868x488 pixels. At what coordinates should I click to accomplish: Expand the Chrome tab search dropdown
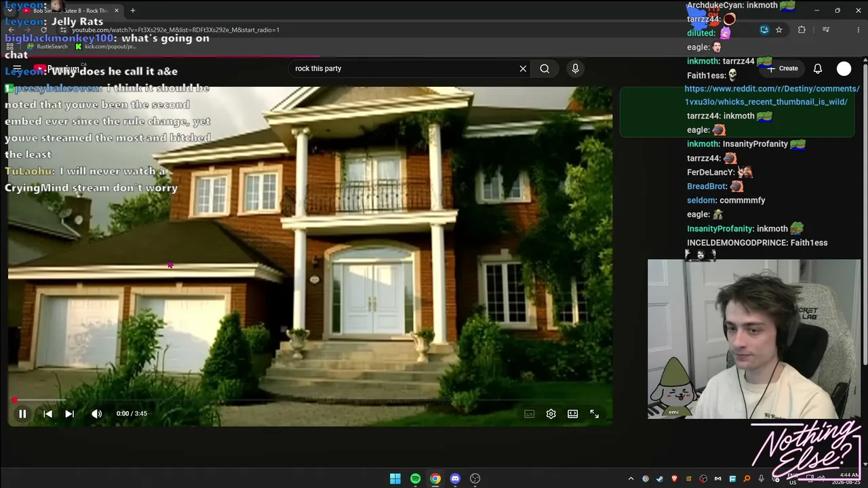click(9, 11)
